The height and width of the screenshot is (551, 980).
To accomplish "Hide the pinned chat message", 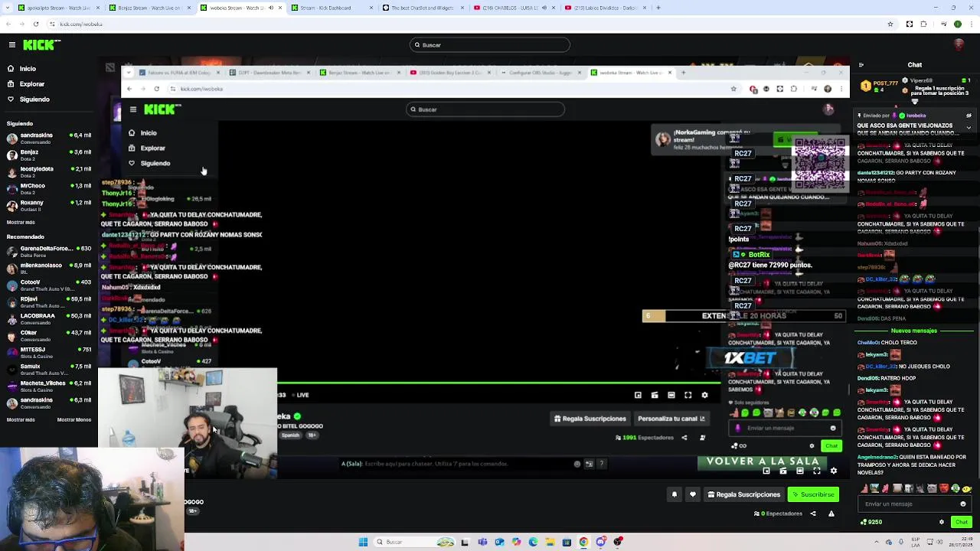I will (969, 116).
